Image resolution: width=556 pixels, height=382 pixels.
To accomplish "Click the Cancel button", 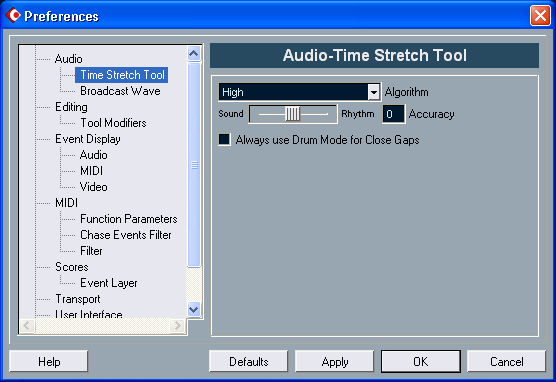I will point(506,361).
